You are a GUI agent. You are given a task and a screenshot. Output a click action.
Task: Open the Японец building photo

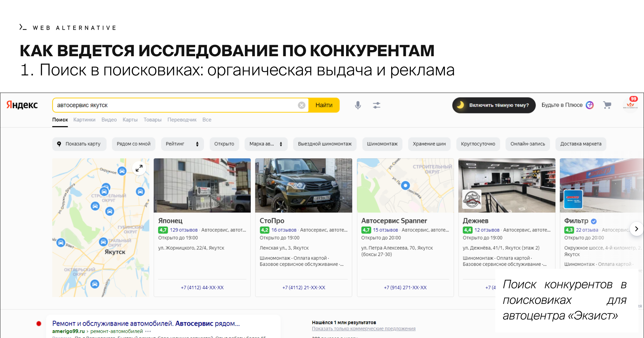pos(202,186)
